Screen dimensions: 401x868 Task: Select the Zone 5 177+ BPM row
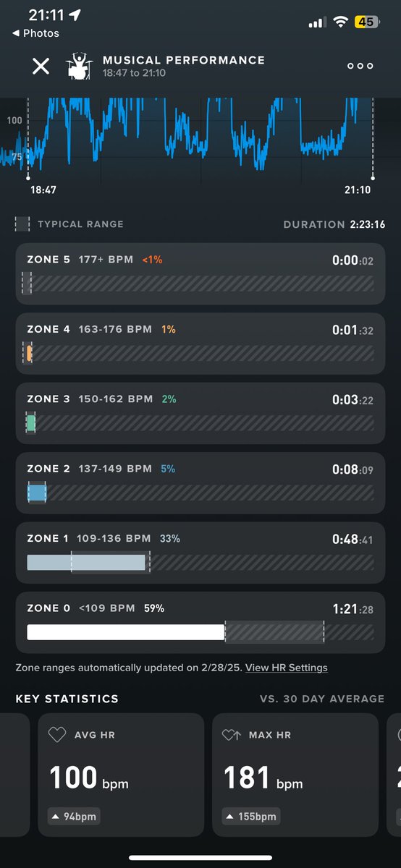point(200,274)
